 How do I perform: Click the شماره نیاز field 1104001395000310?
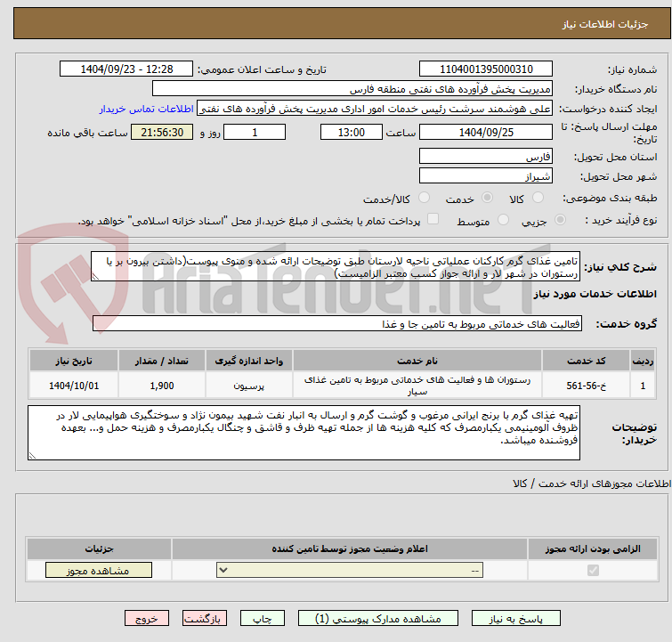[x=486, y=69]
